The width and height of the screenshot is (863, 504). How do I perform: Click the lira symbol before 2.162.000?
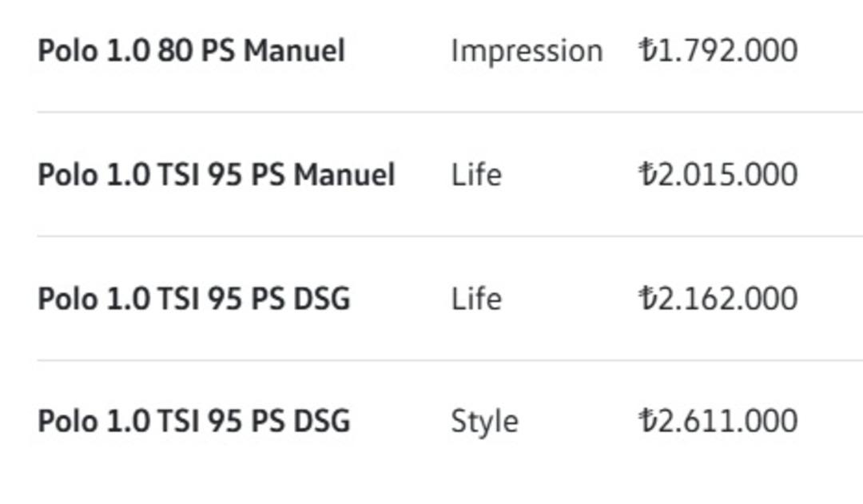[x=646, y=298]
